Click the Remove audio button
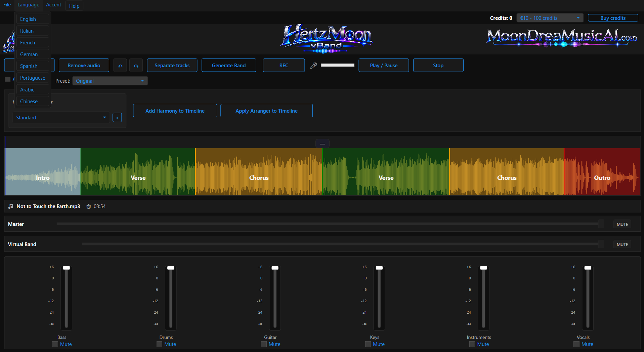This screenshot has height=352, width=644. [x=84, y=66]
